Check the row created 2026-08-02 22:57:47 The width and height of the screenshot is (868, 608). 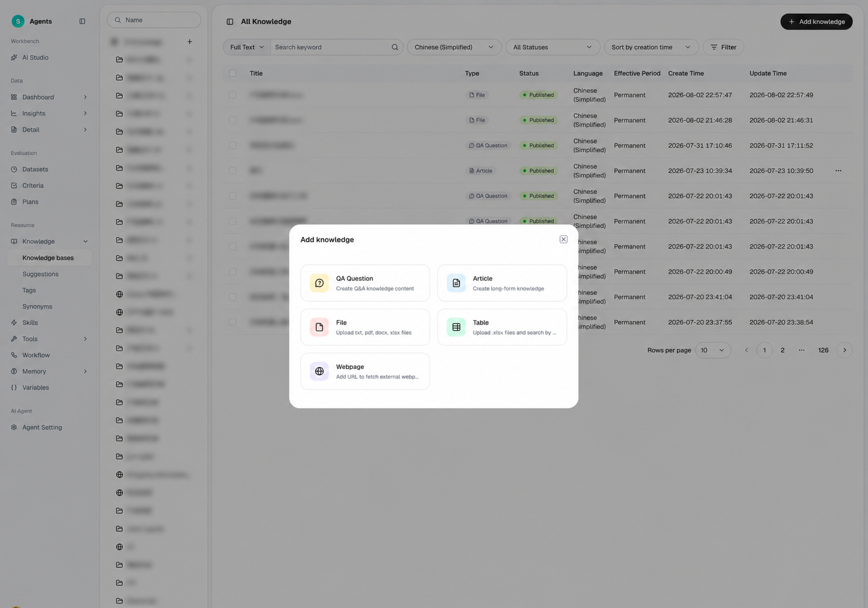[232, 95]
